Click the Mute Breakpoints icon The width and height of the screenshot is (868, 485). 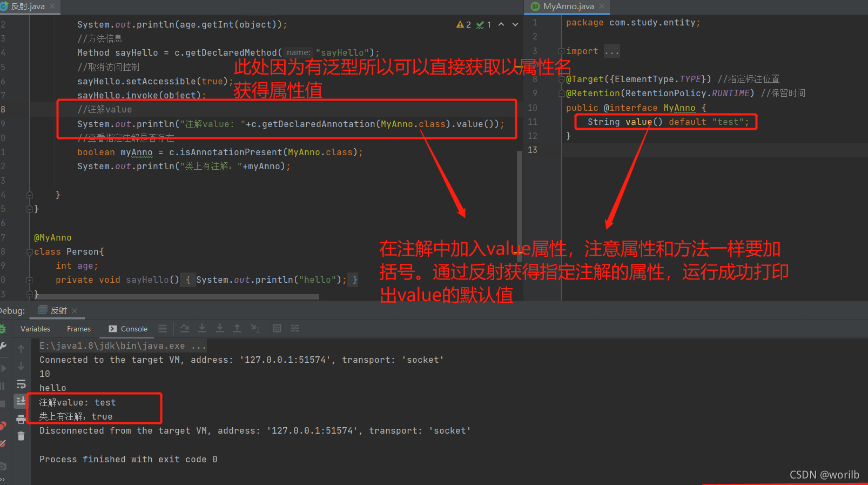pyautogui.click(x=3, y=444)
